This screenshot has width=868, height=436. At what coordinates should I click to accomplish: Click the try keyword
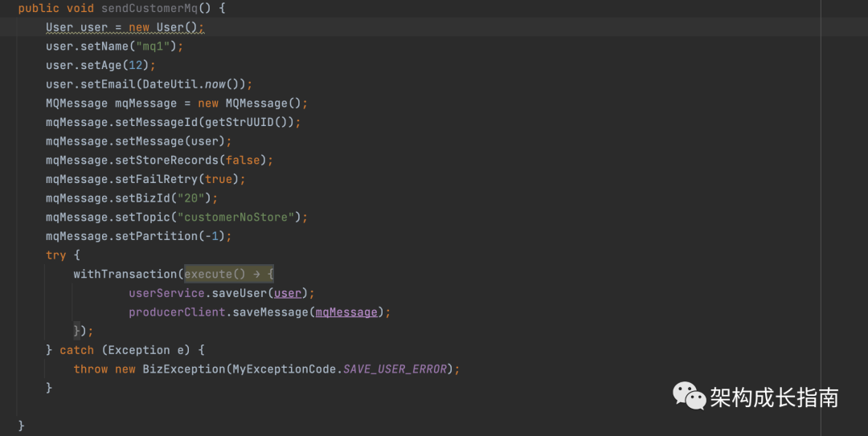tap(55, 255)
